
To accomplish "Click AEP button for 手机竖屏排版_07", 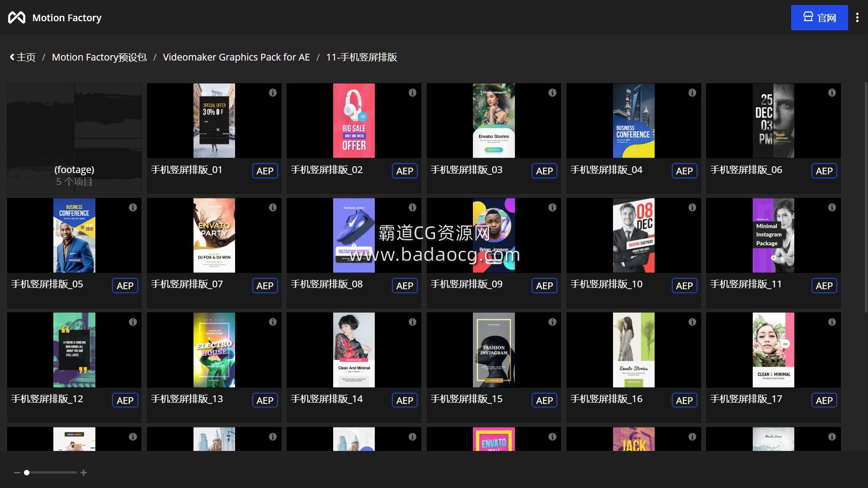I will point(265,286).
